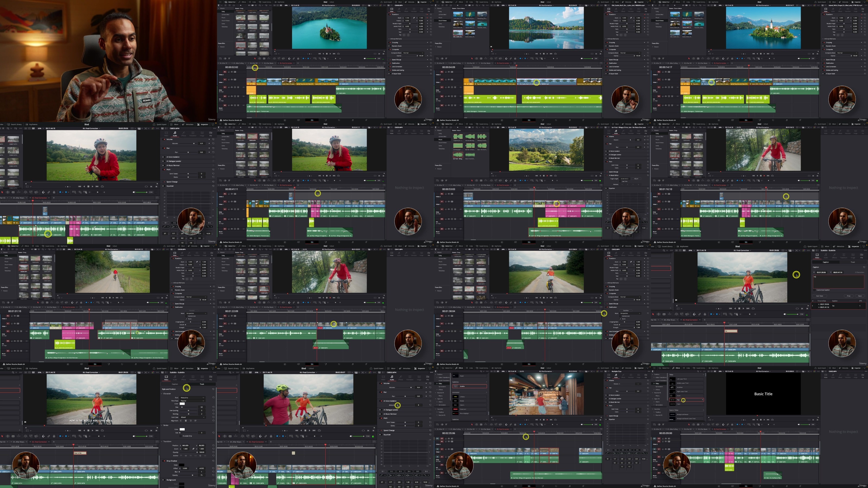The image size is (868, 488).
Task: Select the Scroll title preset icon
Action: coord(673,396)
